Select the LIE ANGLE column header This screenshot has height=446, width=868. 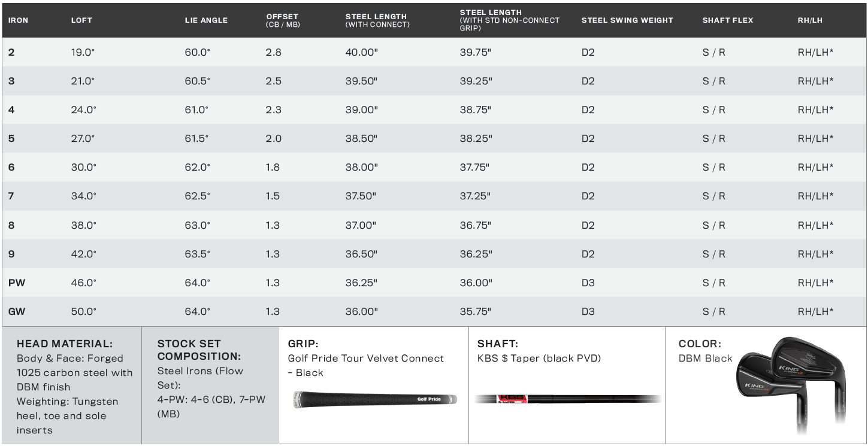206,20
